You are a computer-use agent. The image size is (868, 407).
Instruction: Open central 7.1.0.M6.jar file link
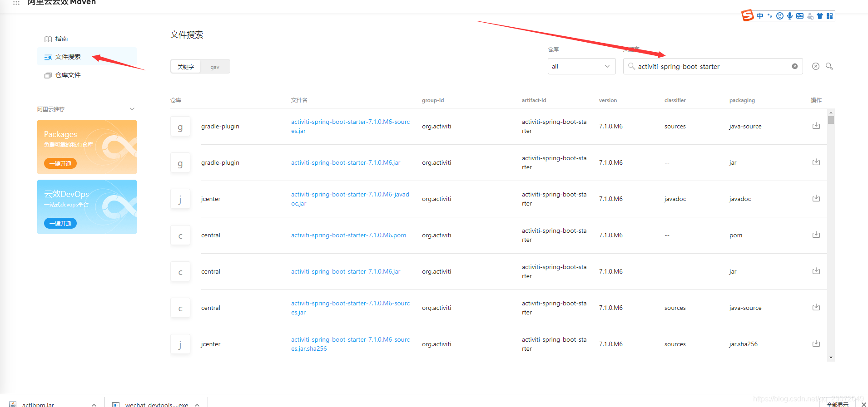(346, 271)
